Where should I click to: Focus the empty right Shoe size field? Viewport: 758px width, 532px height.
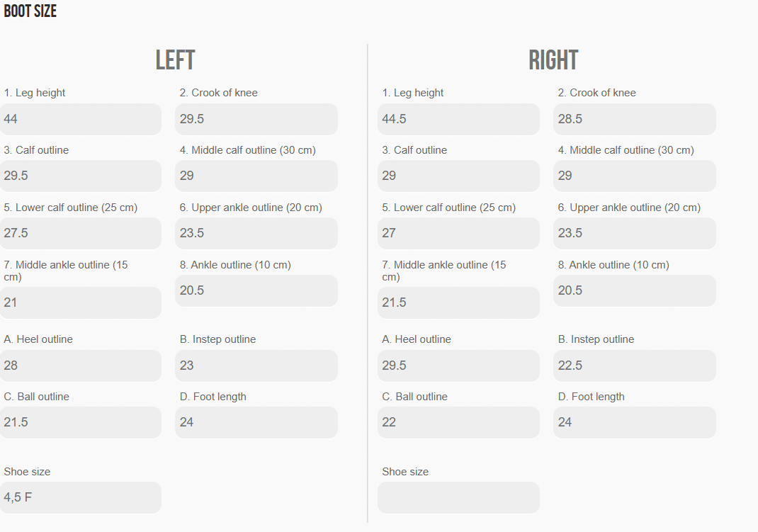tap(459, 497)
